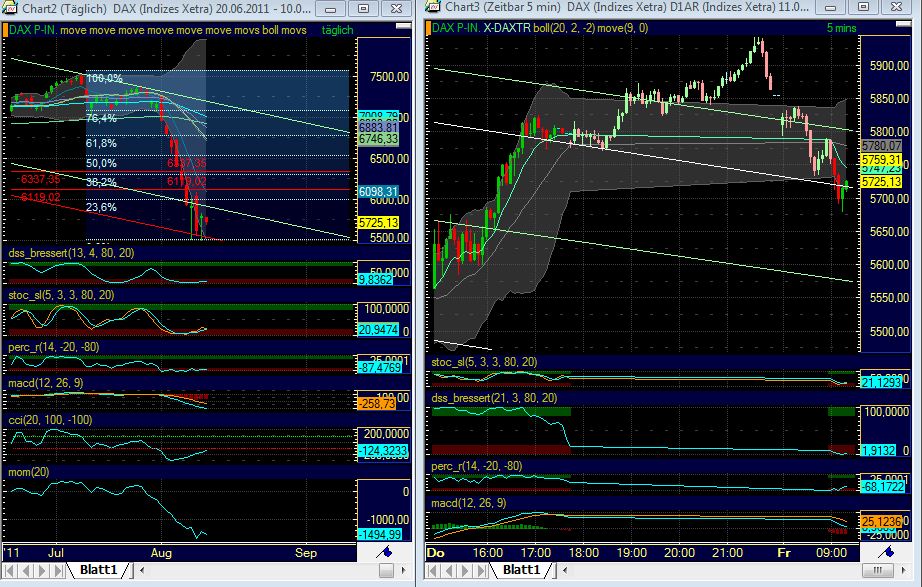Image resolution: width=922 pixels, height=587 pixels.
Task: Click the 76,4% Fibonacci level label
Action: coord(102,118)
